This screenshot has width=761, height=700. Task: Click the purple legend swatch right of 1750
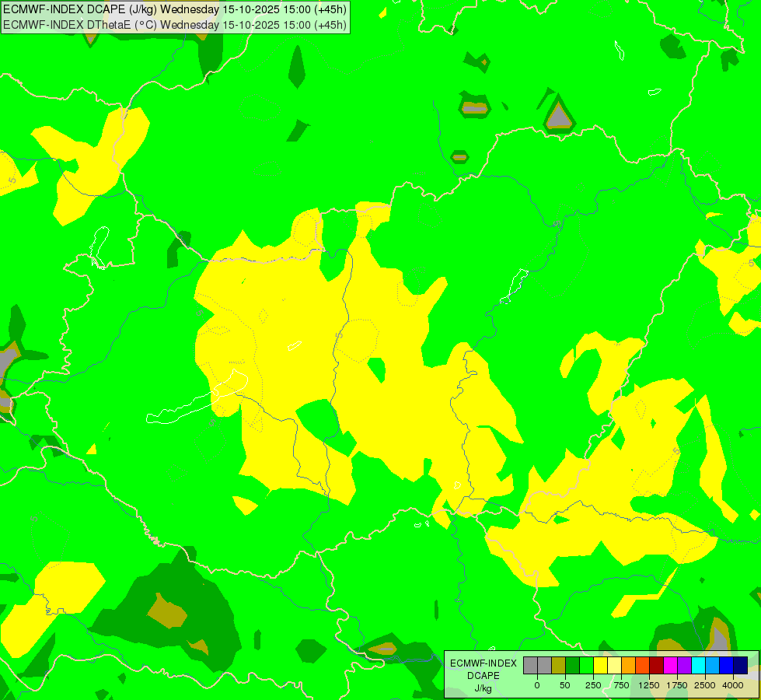684,666
